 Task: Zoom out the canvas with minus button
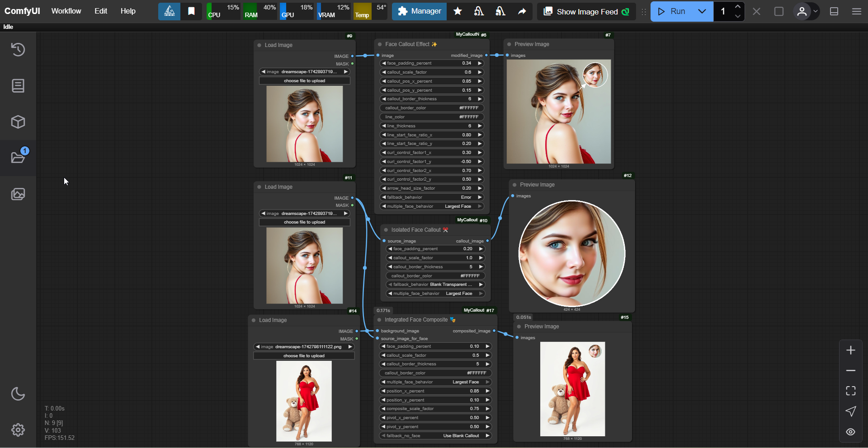(850, 370)
